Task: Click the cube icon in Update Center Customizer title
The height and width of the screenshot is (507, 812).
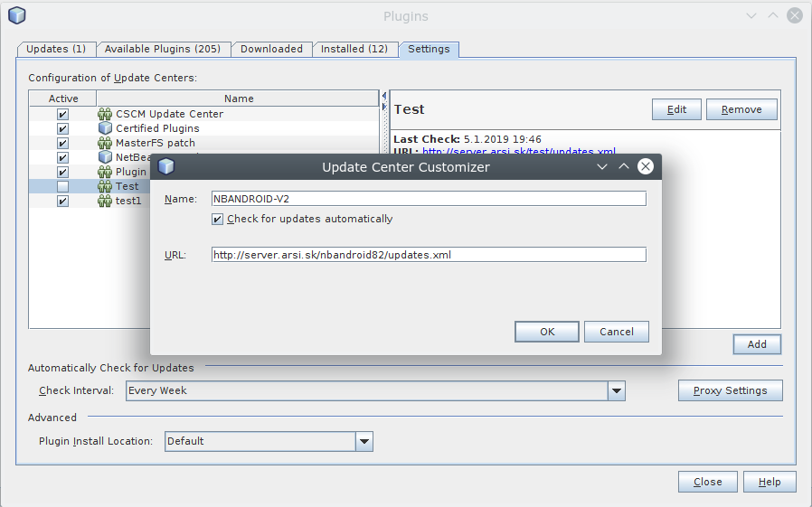Action: 166,166
